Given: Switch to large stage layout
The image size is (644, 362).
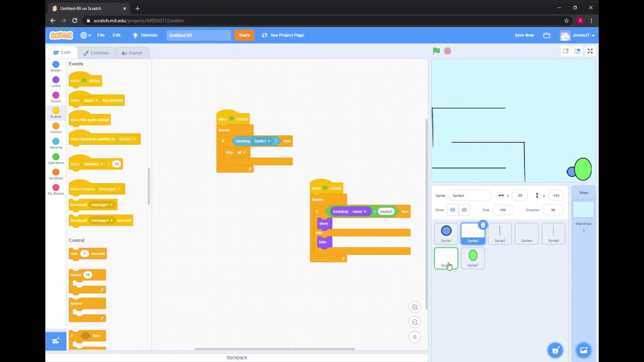Looking at the screenshot, I should 578,51.
